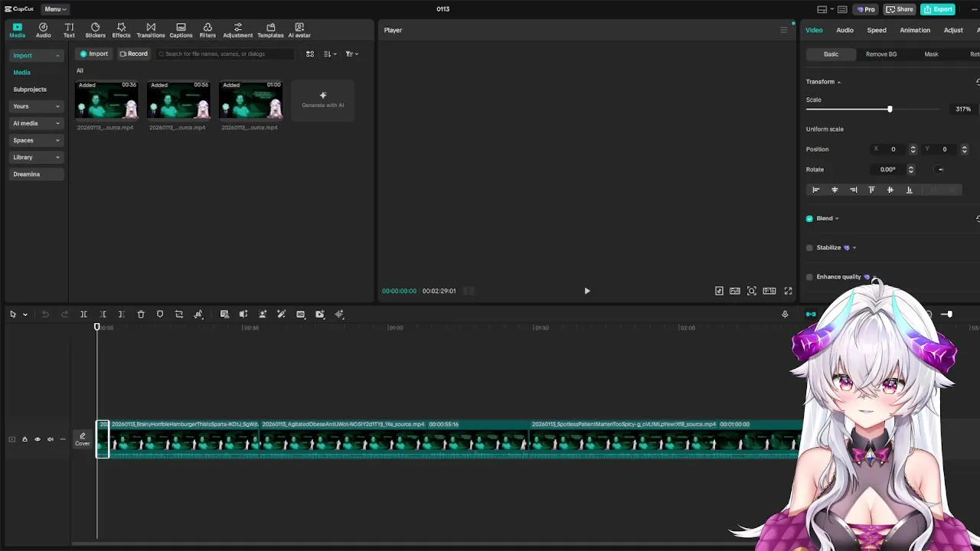The height and width of the screenshot is (551, 980).
Task: Open the media sort dropdown
Action: [x=330, y=54]
